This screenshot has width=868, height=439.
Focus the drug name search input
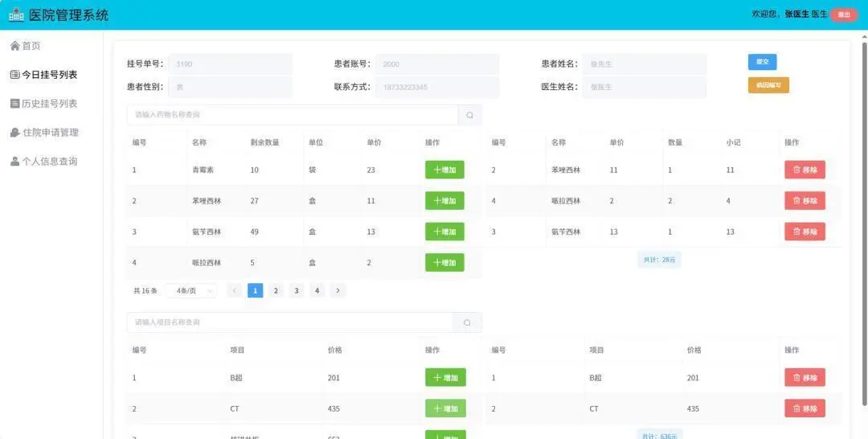(x=293, y=115)
